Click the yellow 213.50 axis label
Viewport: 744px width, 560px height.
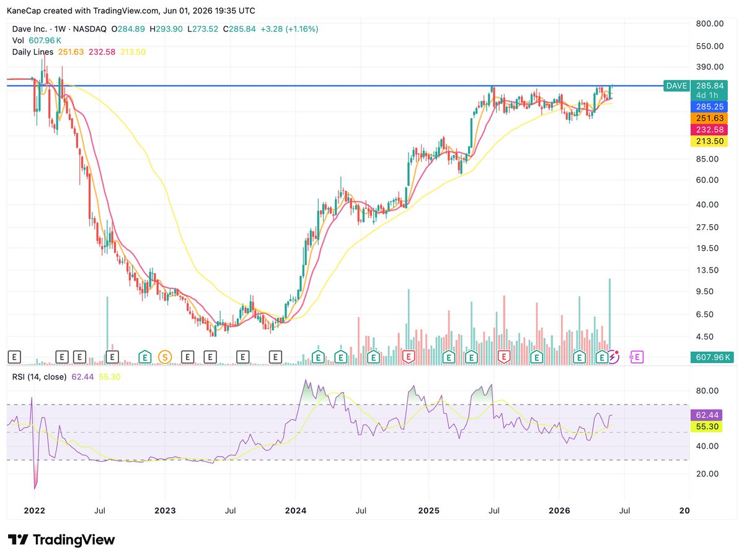point(708,141)
